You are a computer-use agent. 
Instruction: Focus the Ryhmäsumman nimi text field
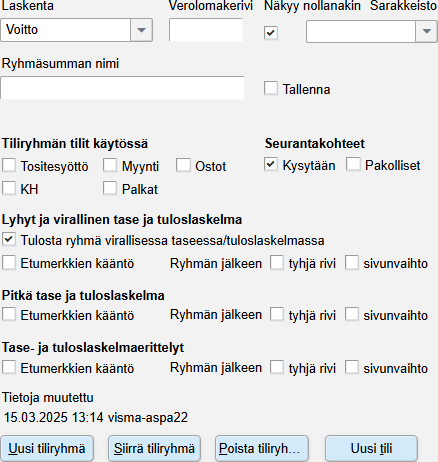tap(122, 88)
